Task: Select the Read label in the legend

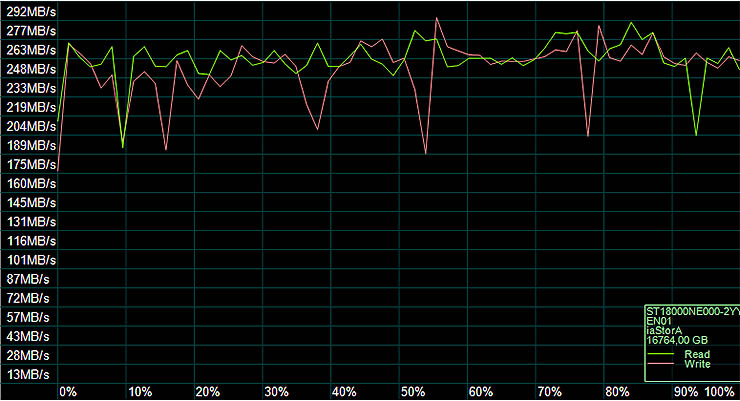Action: pyautogui.click(x=697, y=354)
